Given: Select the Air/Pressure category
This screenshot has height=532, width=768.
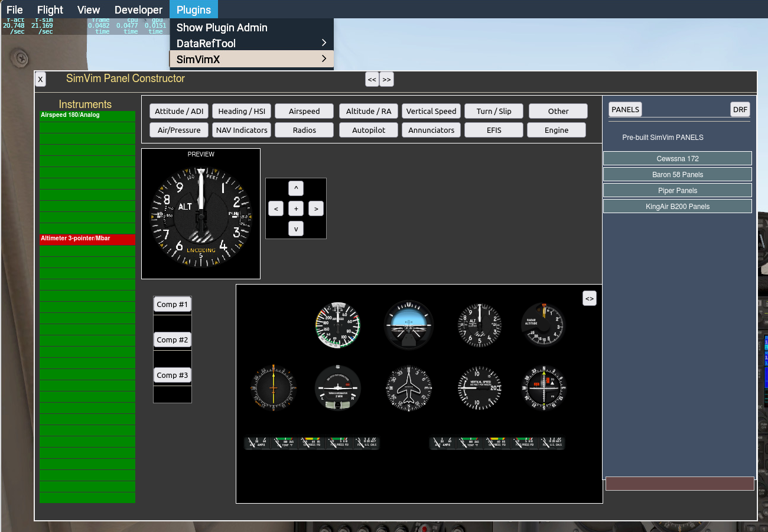Looking at the screenshot, I should 179,130.
